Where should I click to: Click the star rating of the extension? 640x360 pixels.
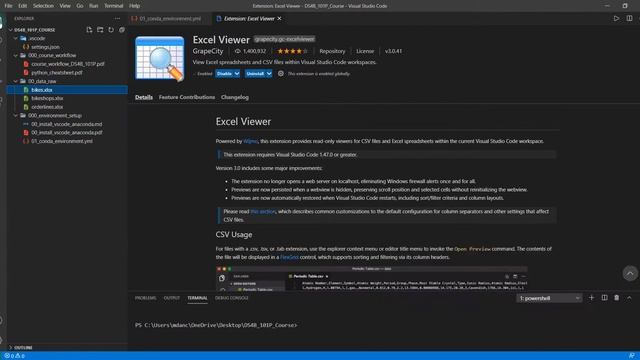292,51
